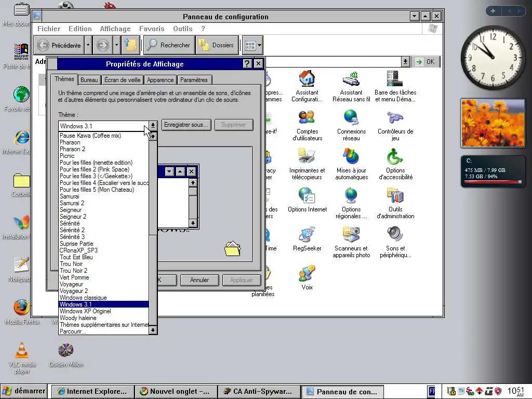The width and height of the screenshot is (532, 399).
Task: Open Barre des tâches et menu Démarrer
Action: (x=395, y=86)
